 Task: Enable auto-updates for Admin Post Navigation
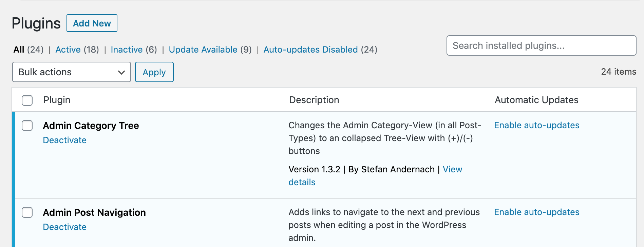coord(536,212)
